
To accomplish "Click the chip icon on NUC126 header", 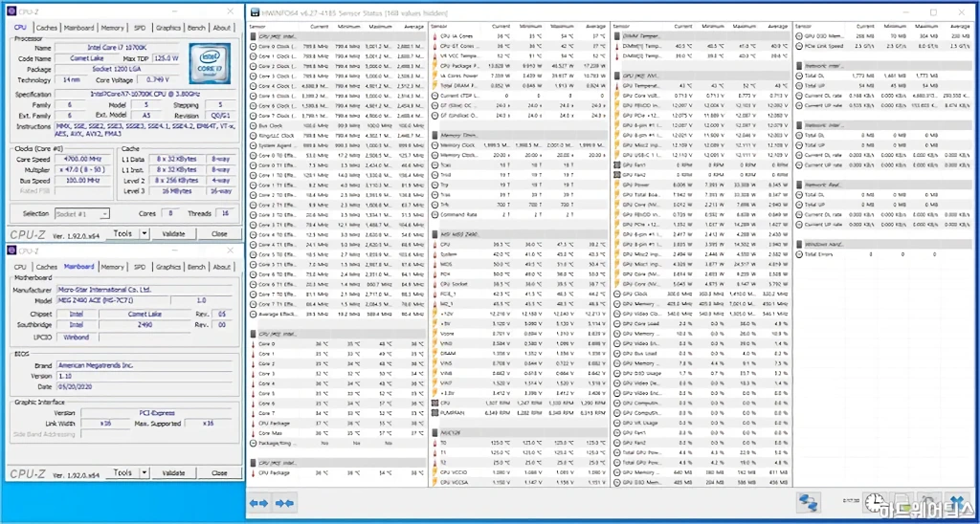I will [435, 432].
